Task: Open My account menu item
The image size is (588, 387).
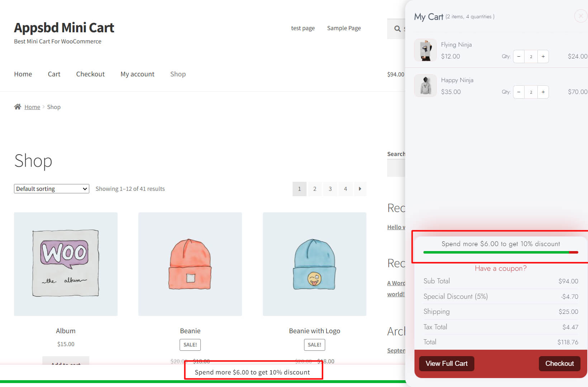Action: pyautogui.click(x=137, y=74)
